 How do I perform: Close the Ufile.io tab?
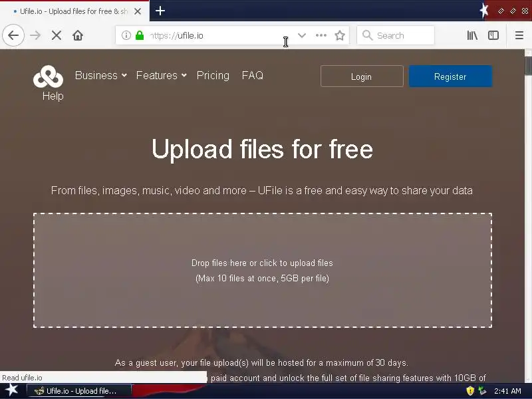tap(138, 11)
